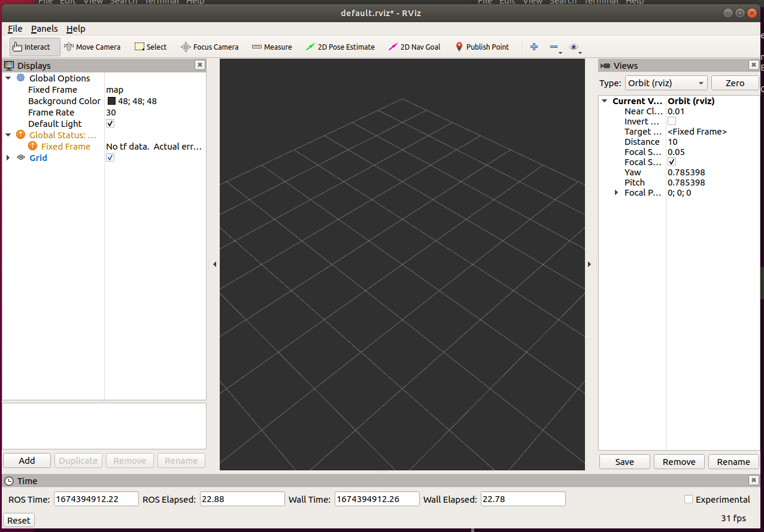The height and width of the screenshot is (532, 764).
Task: Open the eye toolbar options icon
Action: click(574, 47)
